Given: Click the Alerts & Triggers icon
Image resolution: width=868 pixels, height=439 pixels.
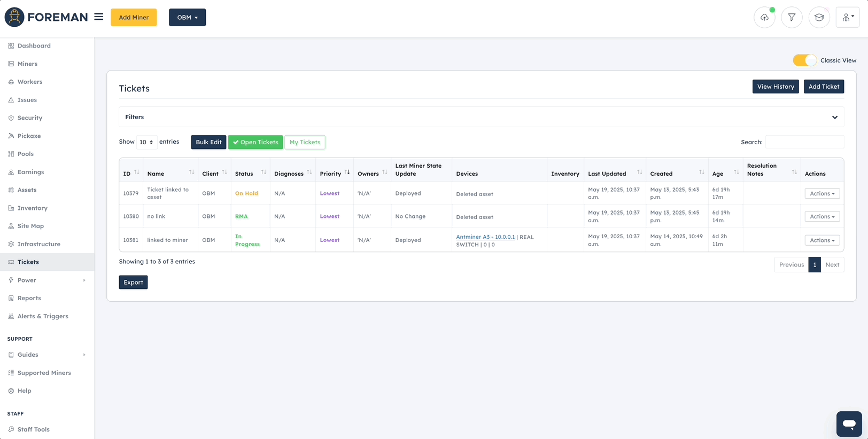Looking at the screenshot, I should (11, 316).
